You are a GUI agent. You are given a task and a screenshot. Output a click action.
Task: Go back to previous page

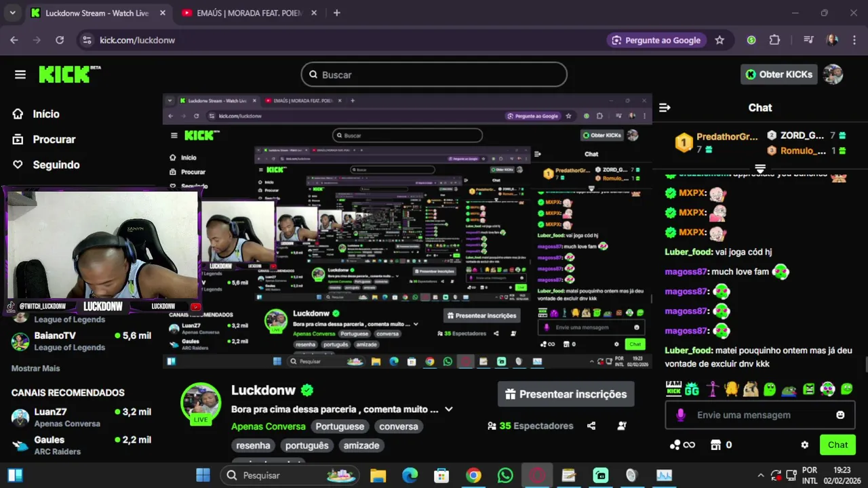pyautogui.click(x=14, y=40)
